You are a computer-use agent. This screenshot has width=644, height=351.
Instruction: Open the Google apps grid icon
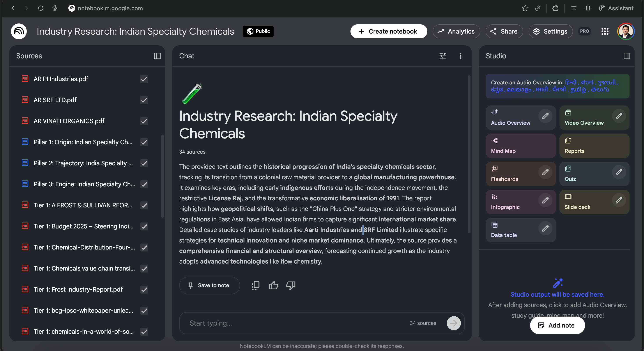pos(605,31)
